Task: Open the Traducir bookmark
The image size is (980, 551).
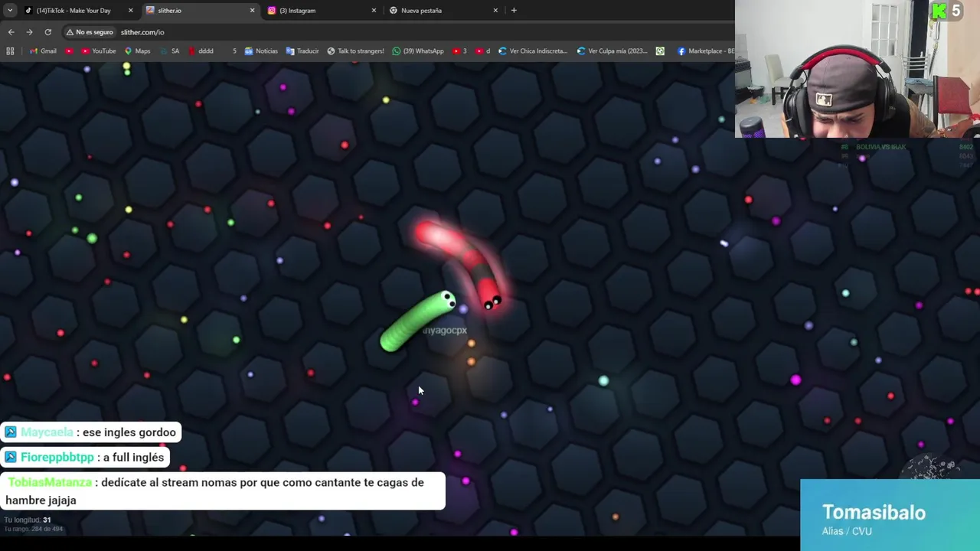Action: (302, 51)
